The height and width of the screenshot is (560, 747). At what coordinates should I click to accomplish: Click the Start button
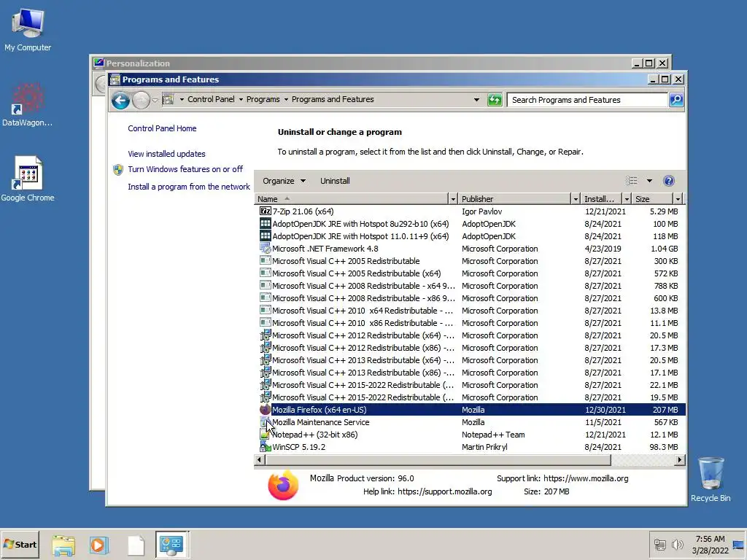tap(20, 544)
